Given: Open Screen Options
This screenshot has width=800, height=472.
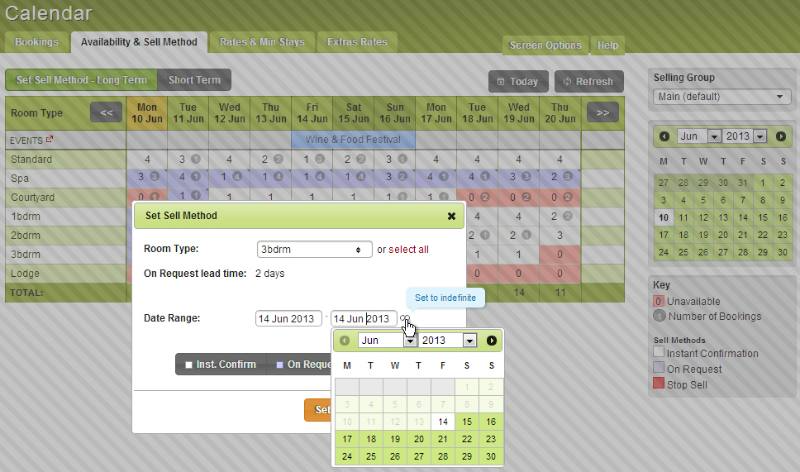Looking at the screenshot, I should point(545,45).
